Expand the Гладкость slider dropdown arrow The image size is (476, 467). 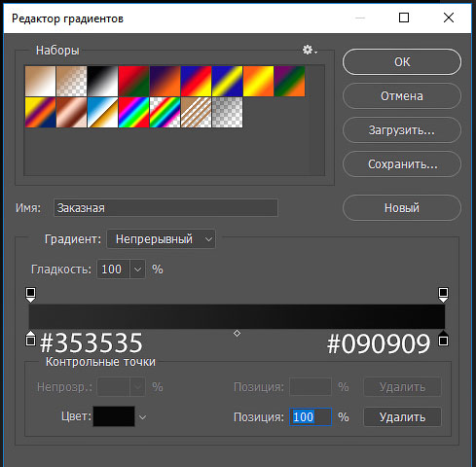137,269
